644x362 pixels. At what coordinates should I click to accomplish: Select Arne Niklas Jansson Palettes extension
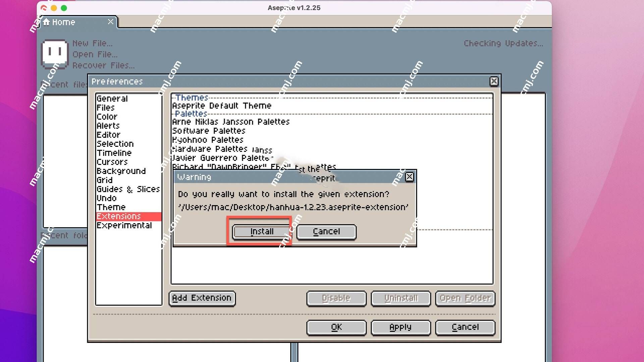(332, 122)
